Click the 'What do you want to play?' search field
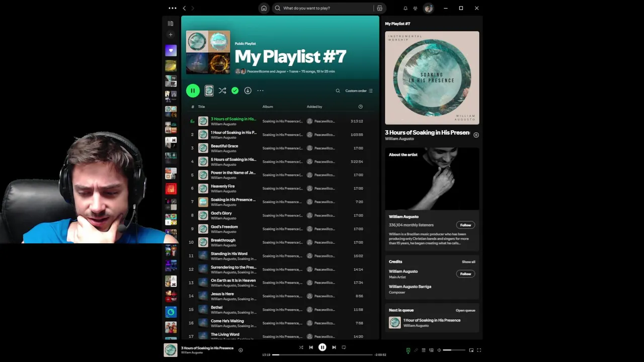644x362 pixels. pyautogui.click(x=323, y=8)
